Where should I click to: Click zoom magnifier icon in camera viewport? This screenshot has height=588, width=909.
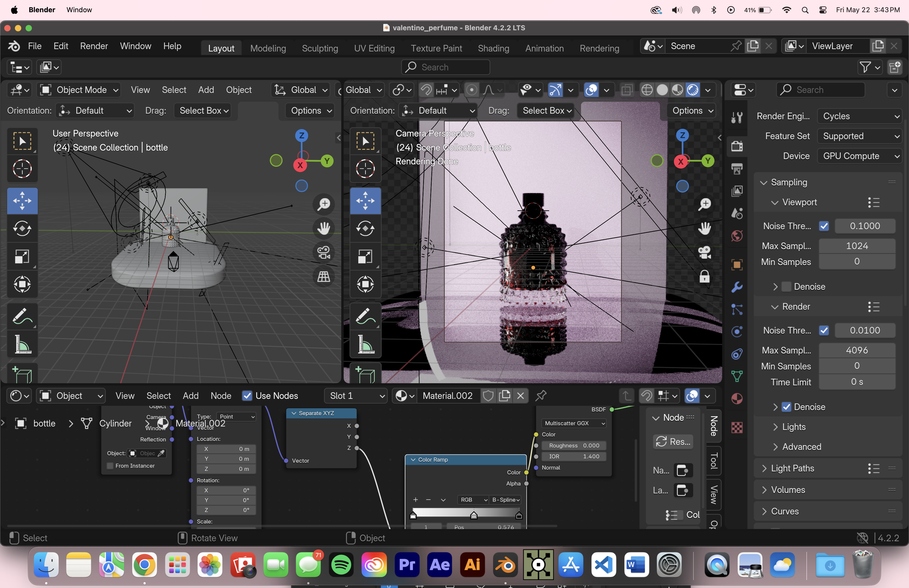pyautogui.click(x=705, y=204)
